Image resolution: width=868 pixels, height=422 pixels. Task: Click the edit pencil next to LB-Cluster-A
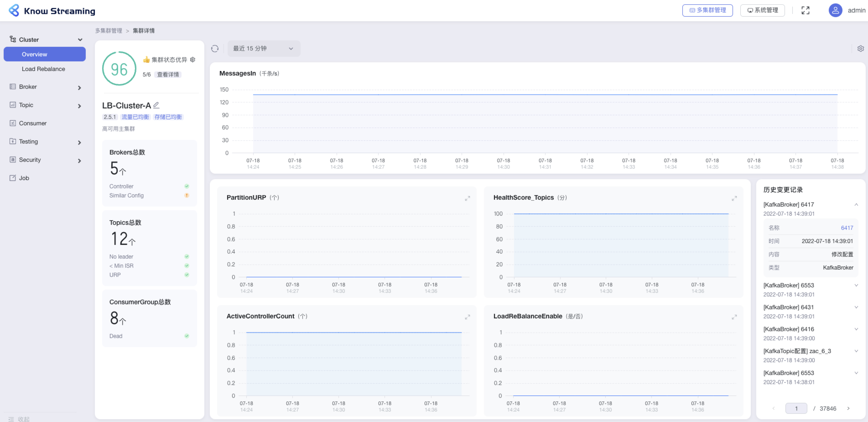(156, 105)
